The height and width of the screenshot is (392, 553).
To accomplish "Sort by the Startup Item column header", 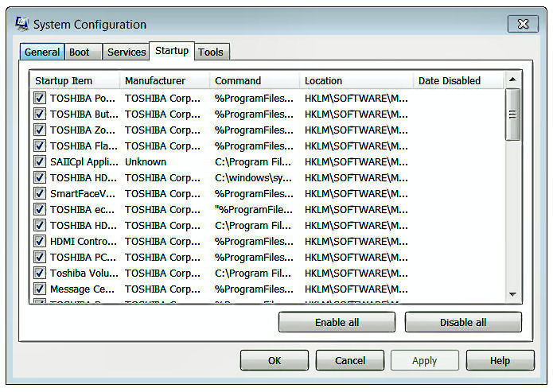I will click(75, 80).
